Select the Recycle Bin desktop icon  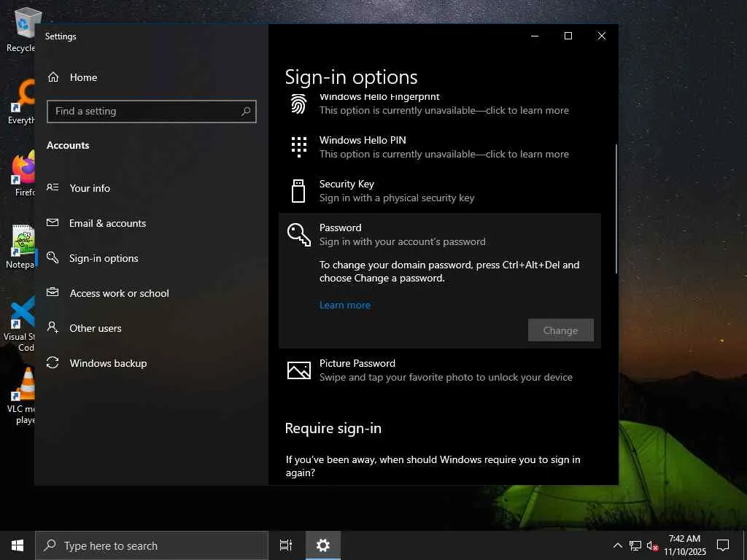[21, 29]
